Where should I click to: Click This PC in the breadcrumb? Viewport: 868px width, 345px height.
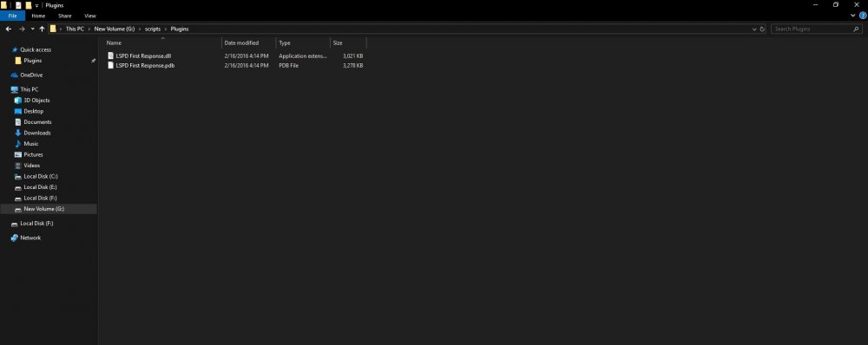point(75,29)
